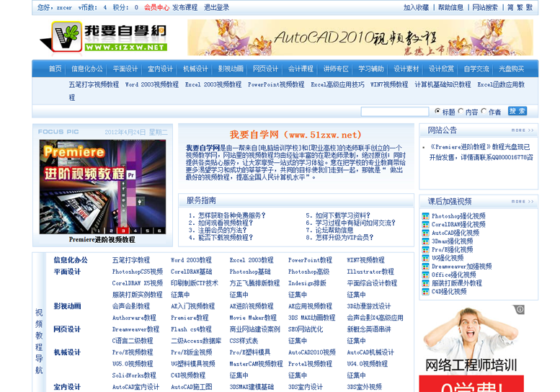The image size is (560, 392).
Task: Click the Premiere进阶视频教程 focus picture
Action: coord(102,187)
